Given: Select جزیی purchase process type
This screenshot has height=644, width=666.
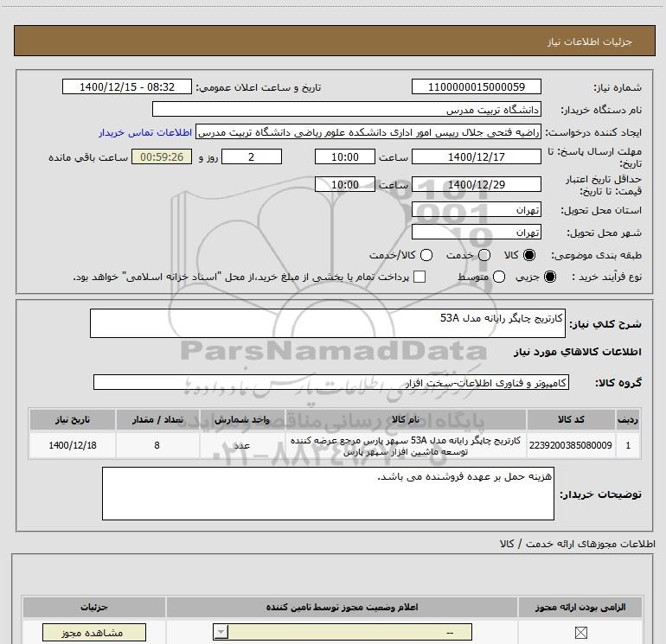Looking at the screenshot, I should click(x=549, y=277).
